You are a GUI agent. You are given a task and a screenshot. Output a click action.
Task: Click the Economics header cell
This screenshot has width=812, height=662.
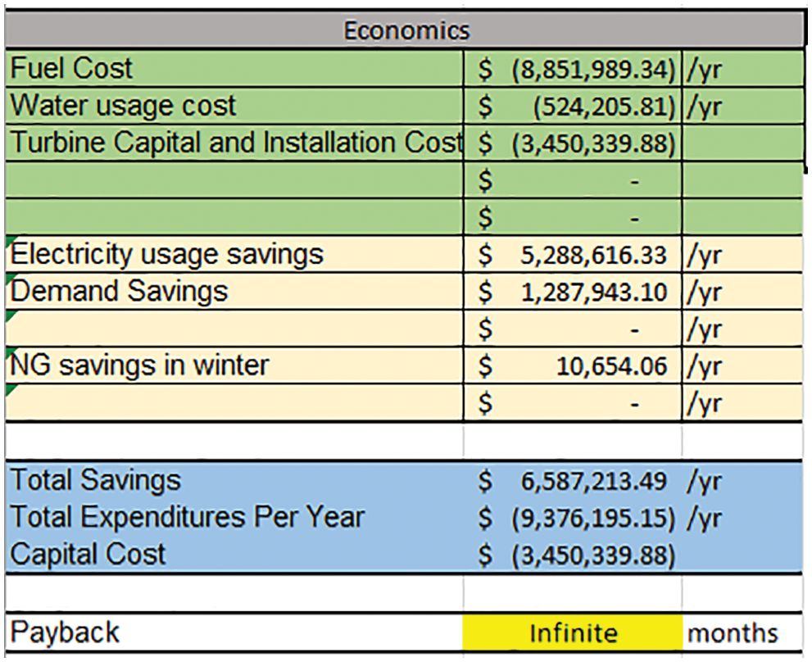pos(406,31)
